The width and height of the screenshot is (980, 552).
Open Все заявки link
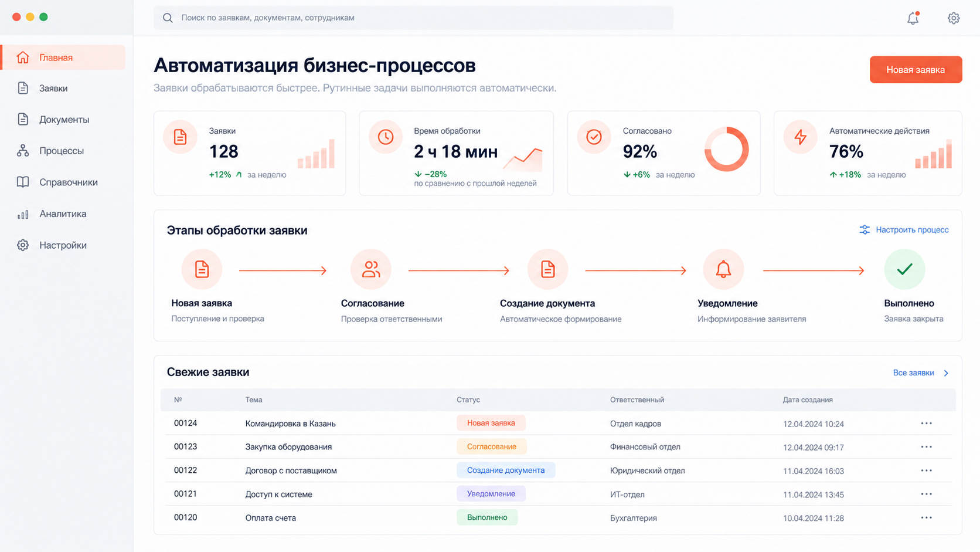coord(921,373)
